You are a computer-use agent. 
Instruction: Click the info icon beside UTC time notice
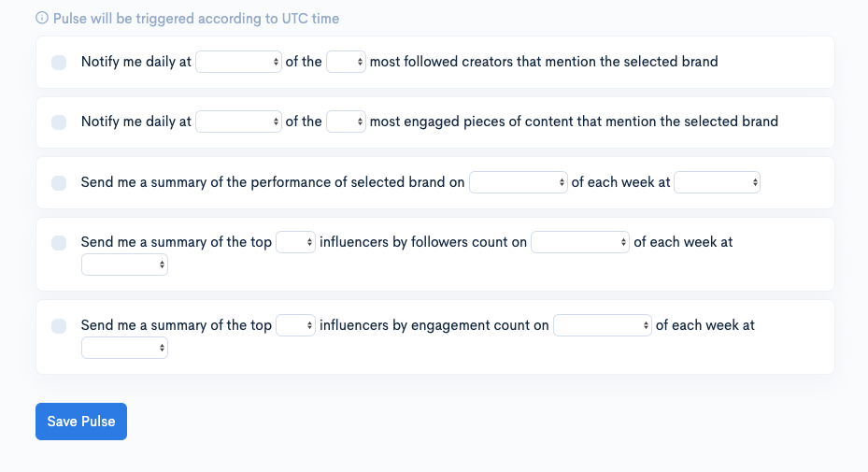[42, 19]
